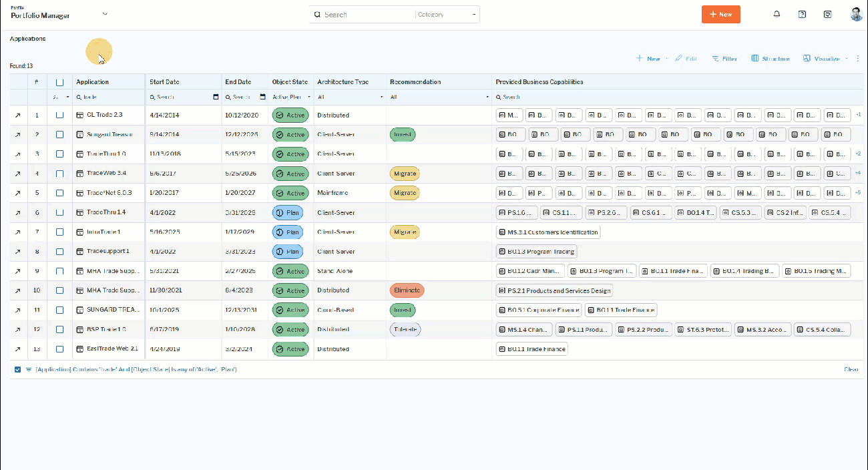Open the user profile avatar

pos(856,14)
